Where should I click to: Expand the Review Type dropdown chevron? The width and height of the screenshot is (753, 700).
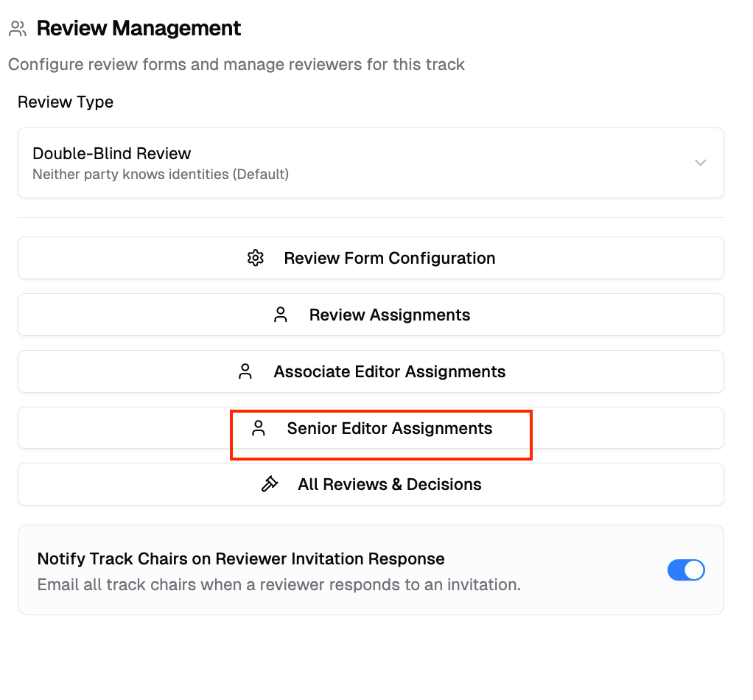(701, 163)
